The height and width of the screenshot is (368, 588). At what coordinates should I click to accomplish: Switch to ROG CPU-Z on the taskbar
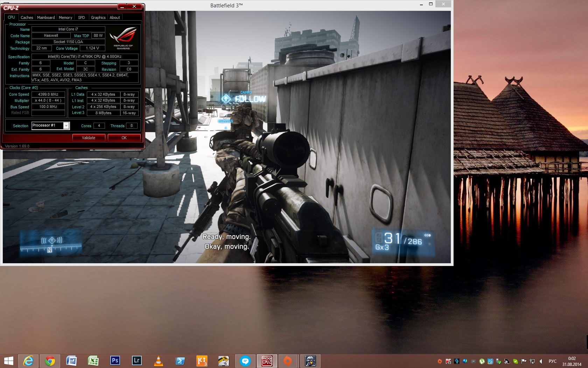click(x=267, y=361)
